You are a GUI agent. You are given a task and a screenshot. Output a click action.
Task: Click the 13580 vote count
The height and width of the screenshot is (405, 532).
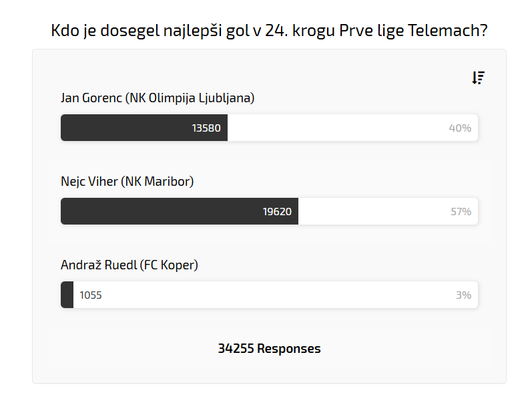206,128
